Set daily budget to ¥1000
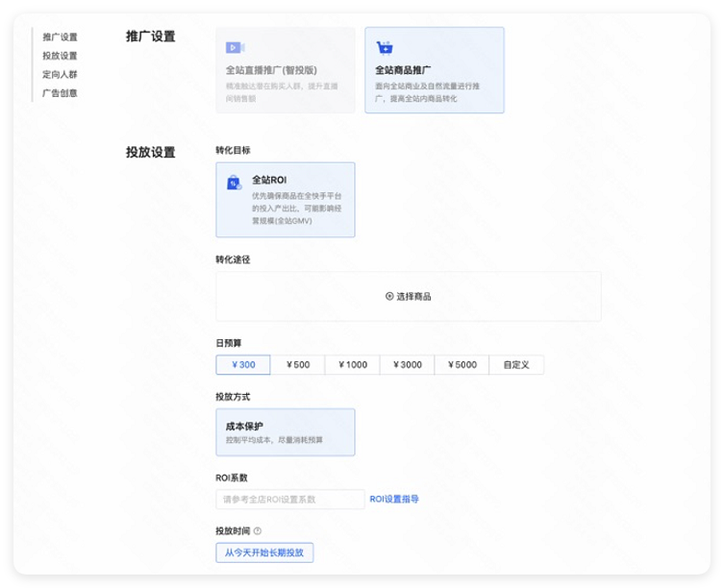The height and width of the screenshot is (588, 724). coord(352,364)
